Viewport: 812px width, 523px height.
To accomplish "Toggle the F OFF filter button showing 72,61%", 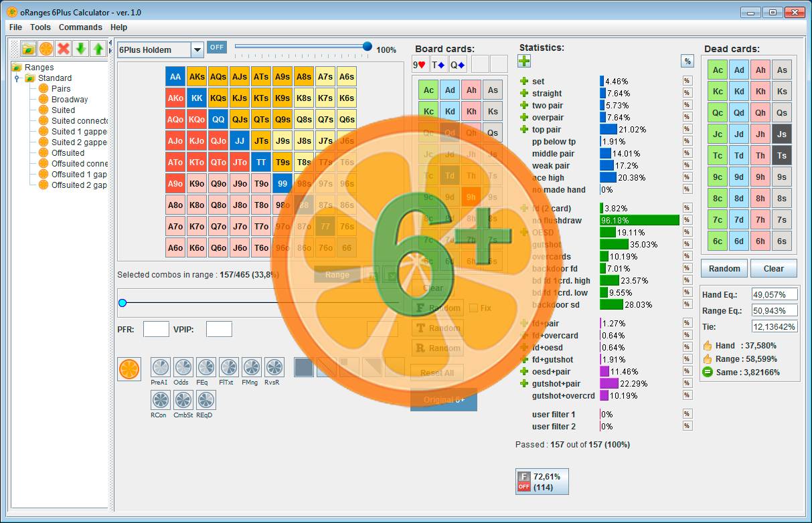I will pos(523,482).
